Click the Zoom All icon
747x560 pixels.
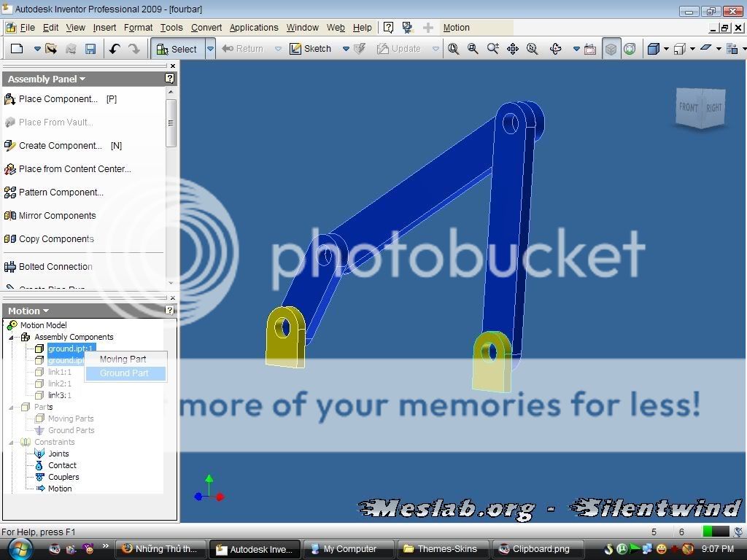point(453,49)
